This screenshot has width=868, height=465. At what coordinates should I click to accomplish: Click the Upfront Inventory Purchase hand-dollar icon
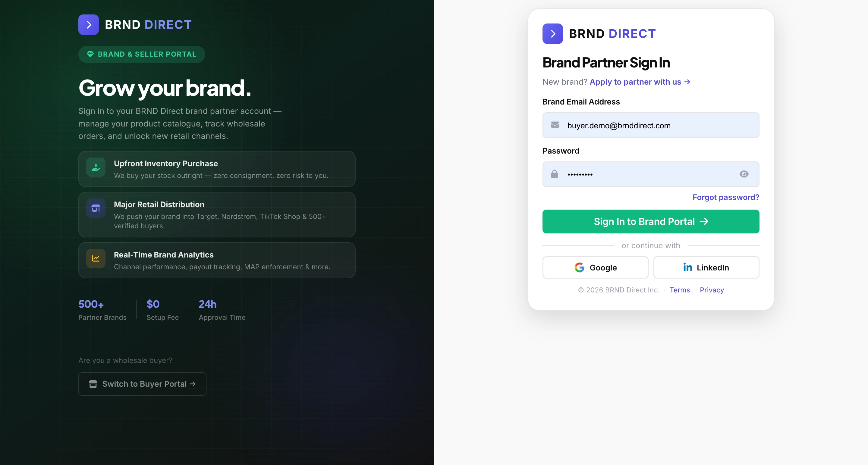point(96,167)
